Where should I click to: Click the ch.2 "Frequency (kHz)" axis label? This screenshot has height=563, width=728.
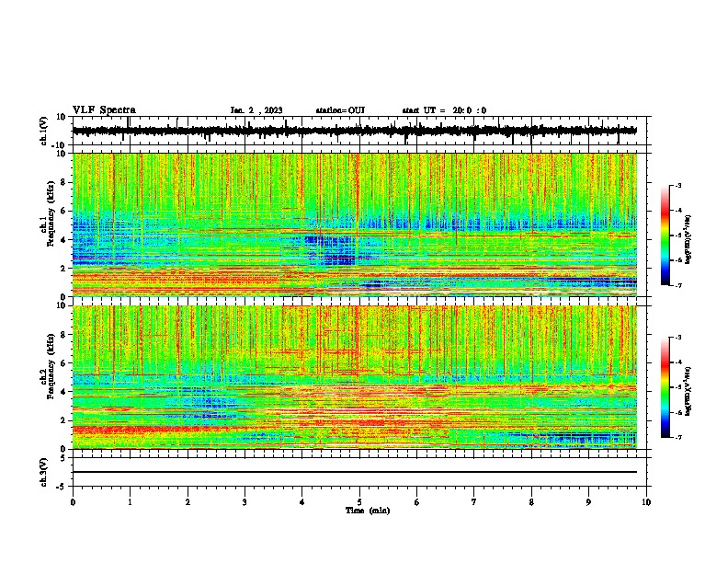coord(51,366)
